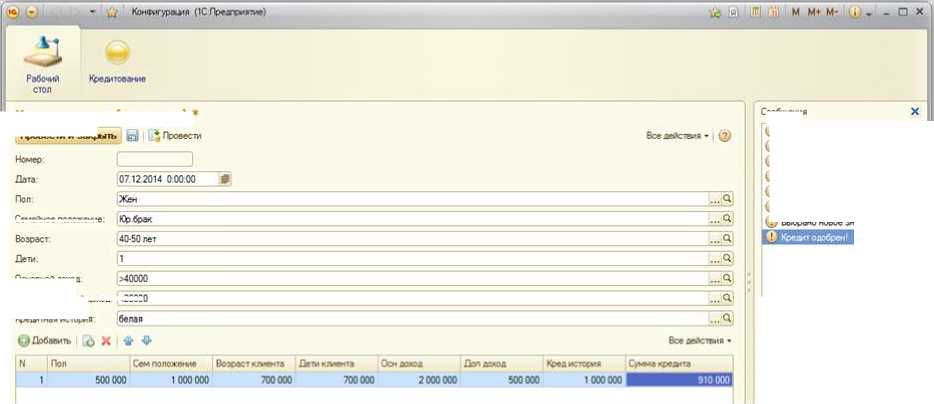
Task: Open the history icon in the title bar
Action: (x=734, y=13)
